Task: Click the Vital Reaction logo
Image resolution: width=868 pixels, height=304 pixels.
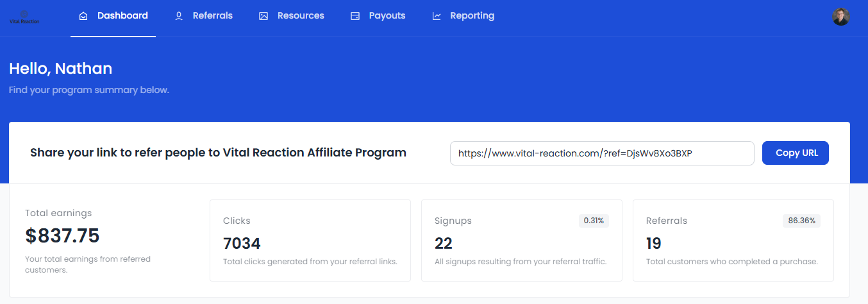Action: (x=24, y=17)
